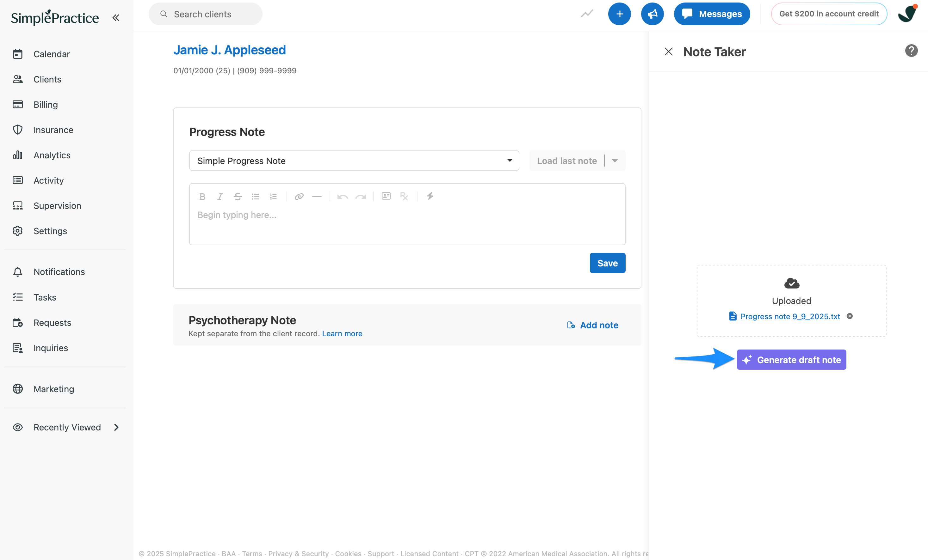This screenshot has height=560, width=928.
Task: Insert a numbered list
Action: (x=273, y=196)
